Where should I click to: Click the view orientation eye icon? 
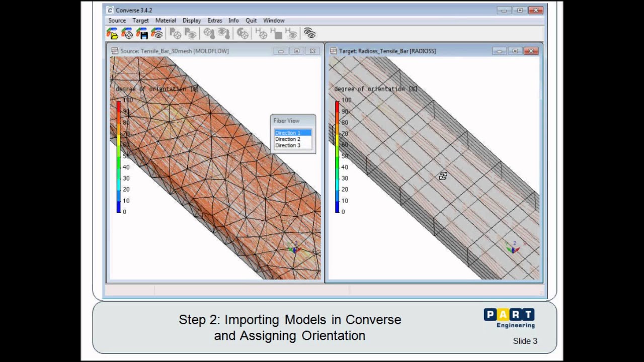(x=157, y=34)
